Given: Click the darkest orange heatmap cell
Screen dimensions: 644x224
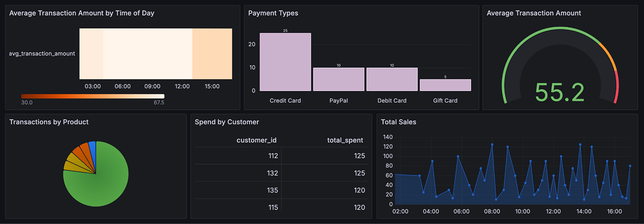Looking at the screenshot, I should click(x=212, y=54).
